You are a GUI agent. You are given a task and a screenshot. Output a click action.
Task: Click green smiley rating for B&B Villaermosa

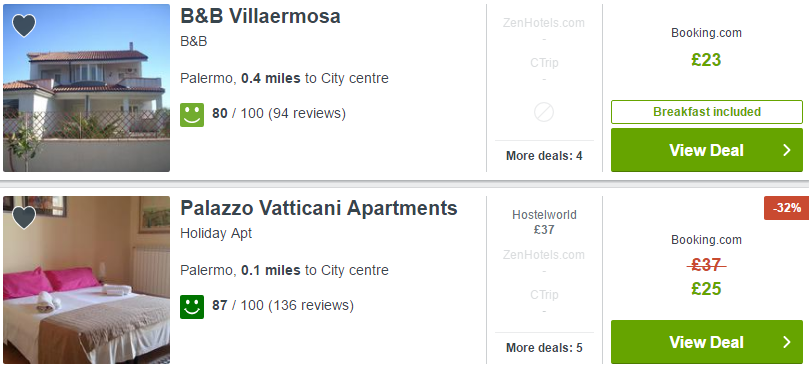(x=192, y=115)
